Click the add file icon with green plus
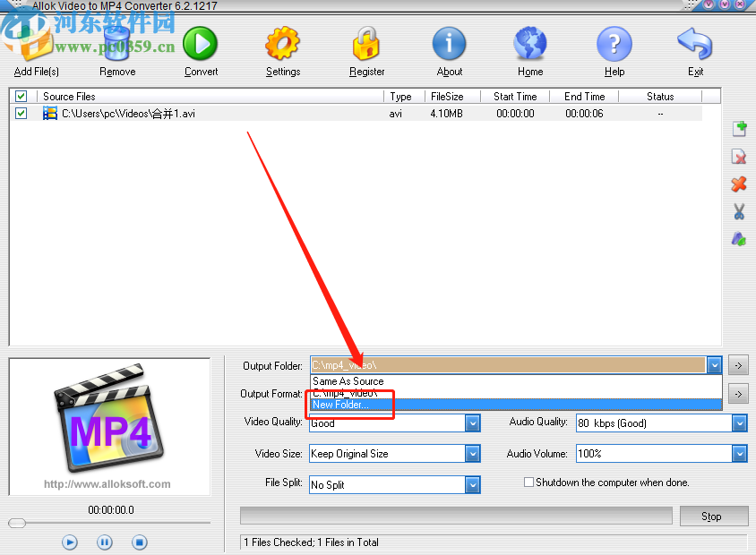The height and width of the screenshot is (555, 756). point(739,129)
